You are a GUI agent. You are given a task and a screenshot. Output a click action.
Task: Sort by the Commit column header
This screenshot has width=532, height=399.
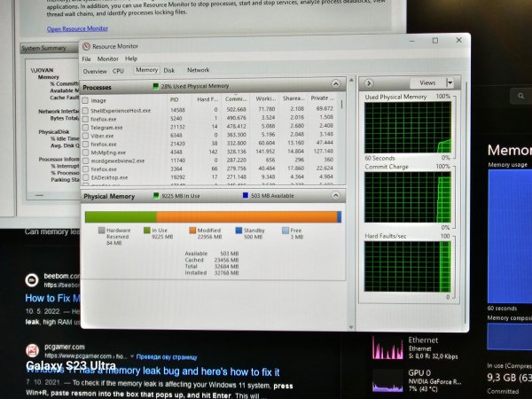[236, 99]
